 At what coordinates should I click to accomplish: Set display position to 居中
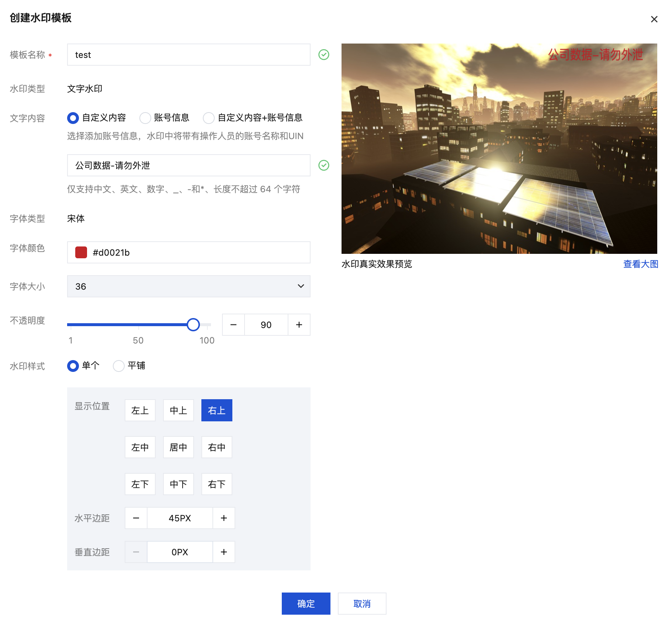point(179,447)
